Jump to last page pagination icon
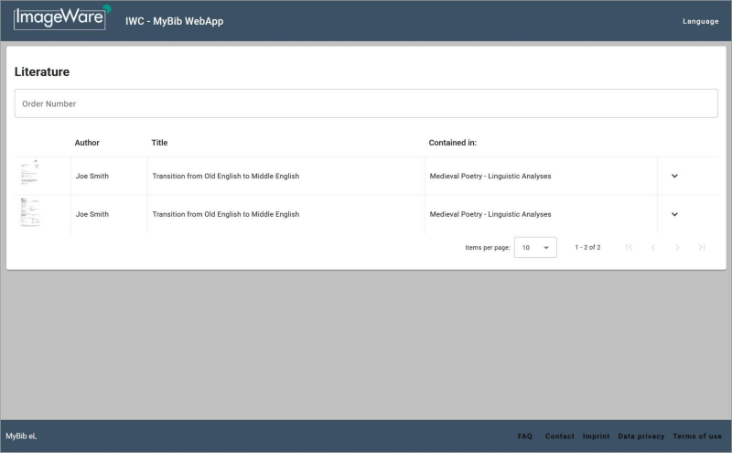732x453 pixels. pyautogui.click(x=702, y=247)
